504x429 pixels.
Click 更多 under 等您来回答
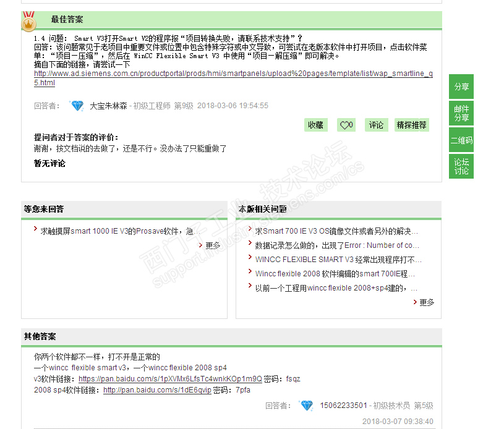point(213,245)
